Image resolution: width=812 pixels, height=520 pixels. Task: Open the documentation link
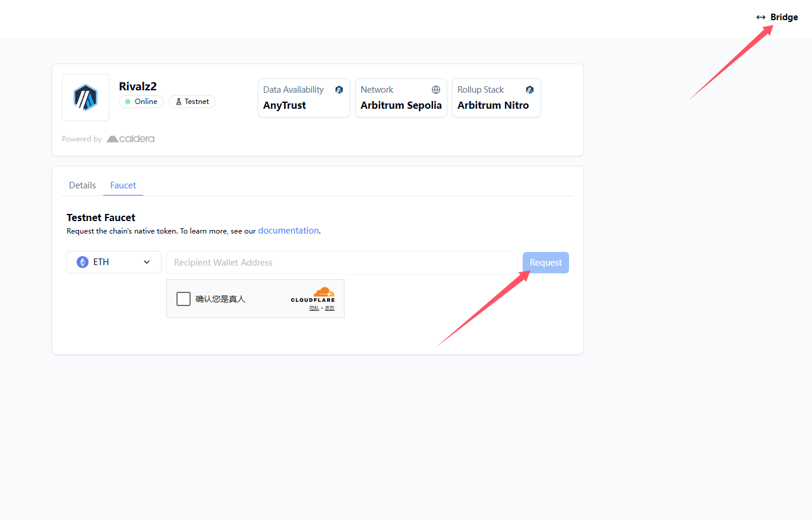(x=289, y=231)
